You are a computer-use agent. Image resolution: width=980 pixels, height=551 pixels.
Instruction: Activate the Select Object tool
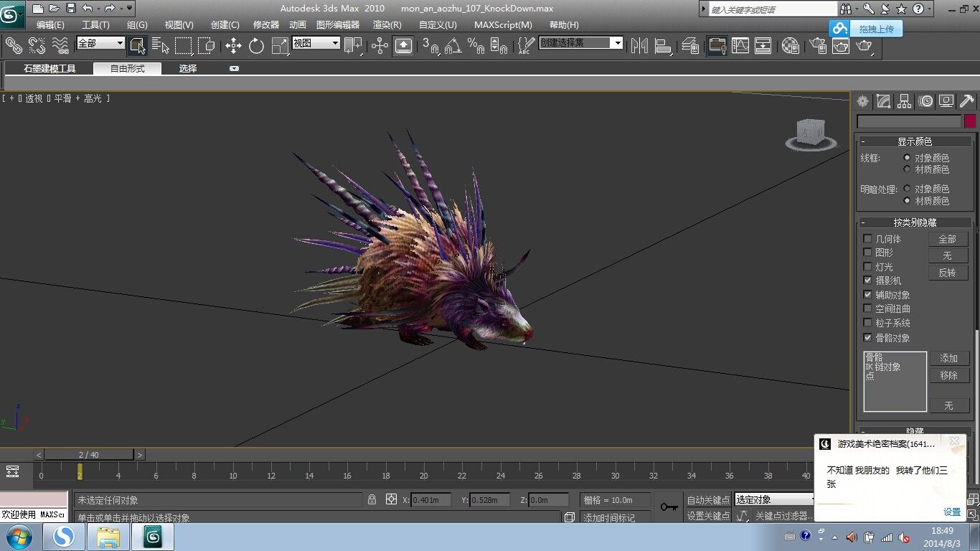(138, 46)
